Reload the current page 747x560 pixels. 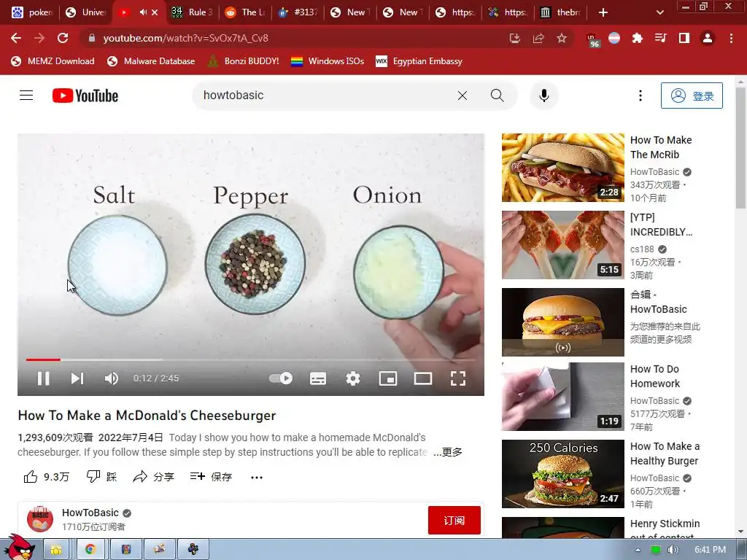(63, 38)
